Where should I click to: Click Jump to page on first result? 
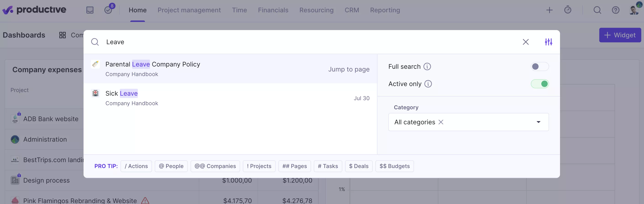click(x=348, y=69)
